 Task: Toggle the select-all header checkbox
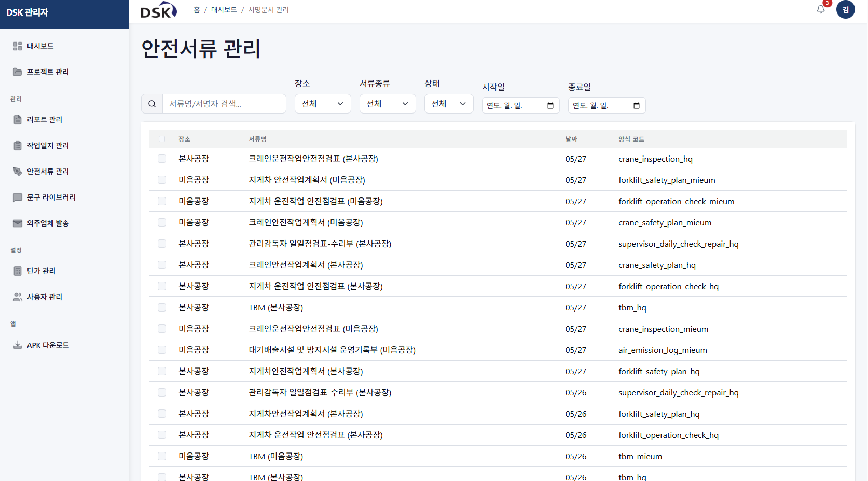coord(162,139)
